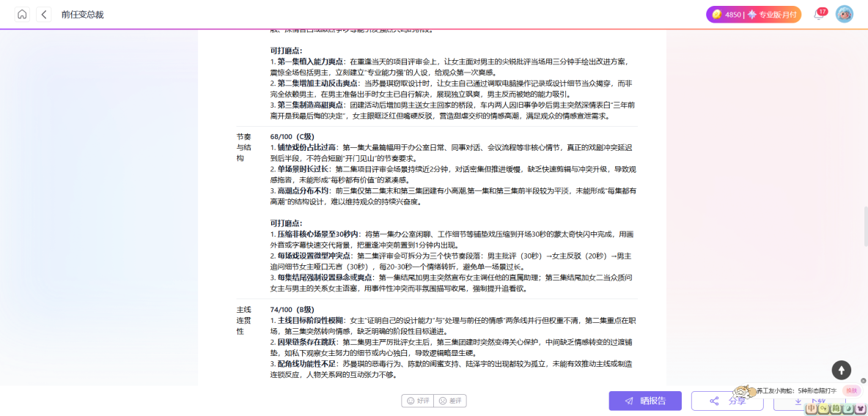The width and height of the screenshot is (868, 416).
Task: Click the paper plane icon on 晒报告
Action: [x=629, y=401]
